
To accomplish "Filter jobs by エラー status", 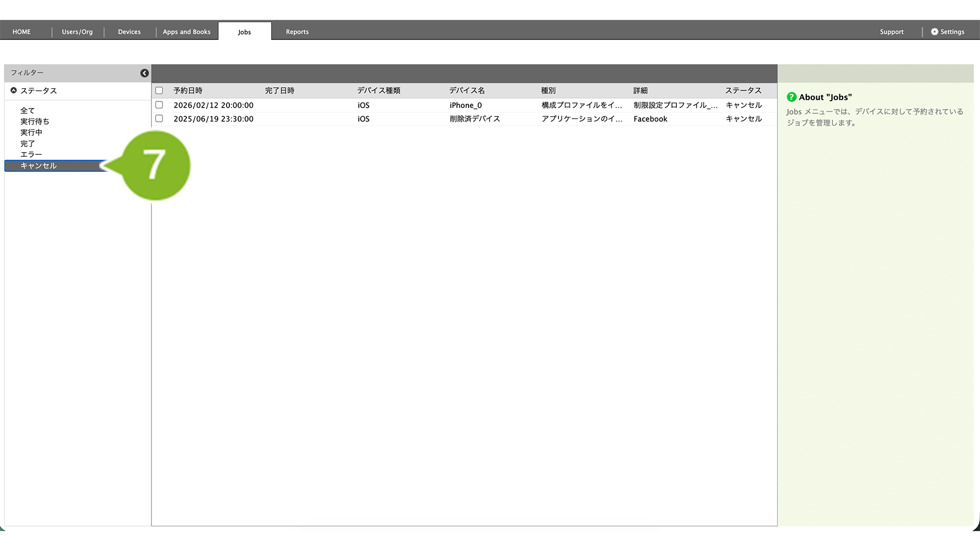I will pos(31,154).
